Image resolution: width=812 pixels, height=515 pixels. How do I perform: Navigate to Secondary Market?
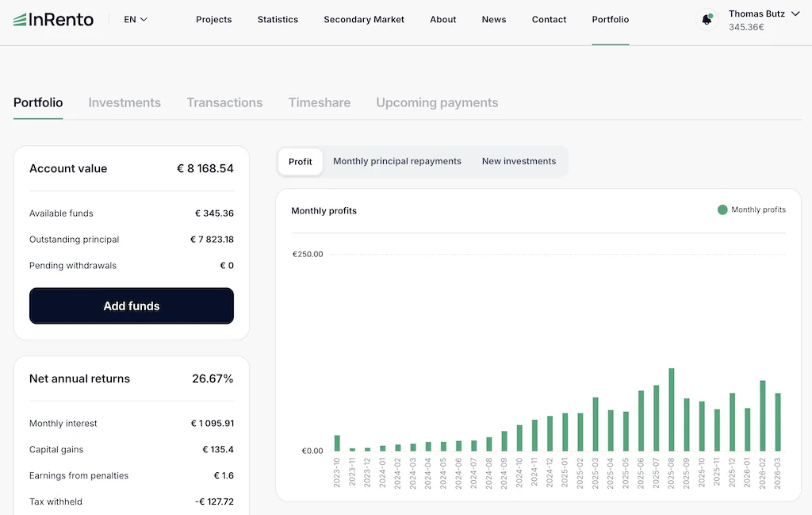tap(364, 20)
